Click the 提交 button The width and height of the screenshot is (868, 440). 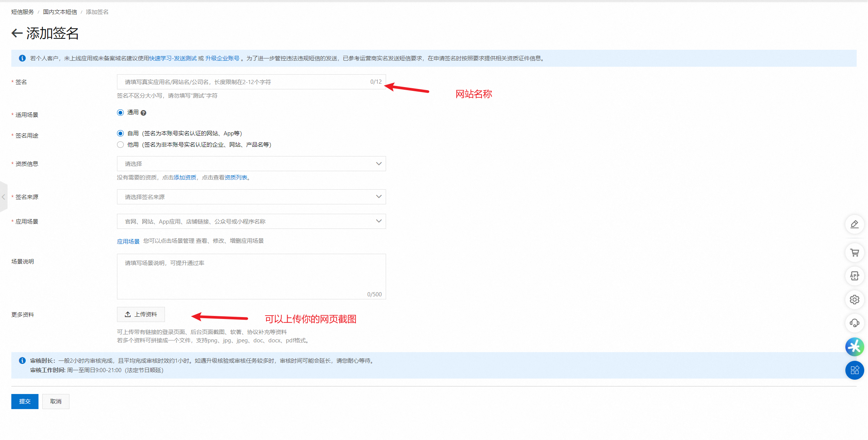(x=25, y=402)
